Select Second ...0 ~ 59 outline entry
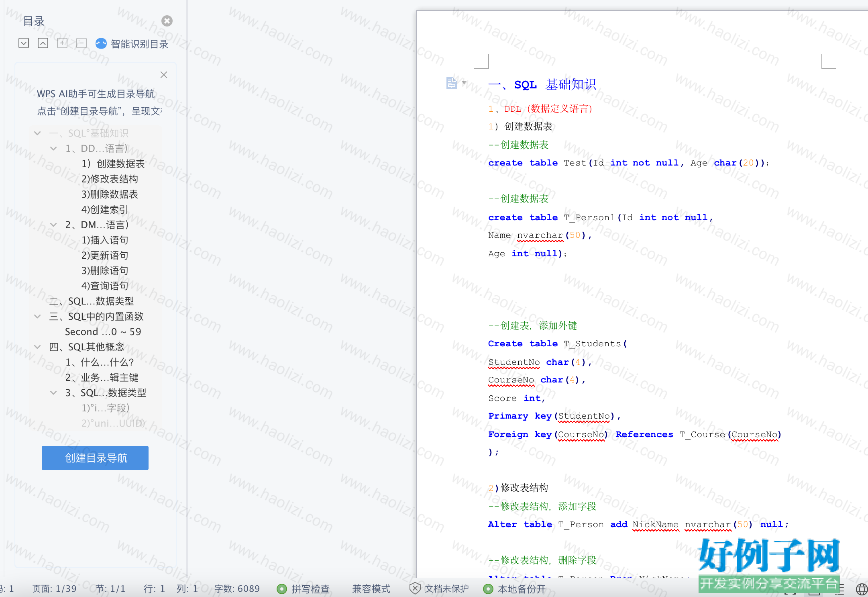 [103, 331]
